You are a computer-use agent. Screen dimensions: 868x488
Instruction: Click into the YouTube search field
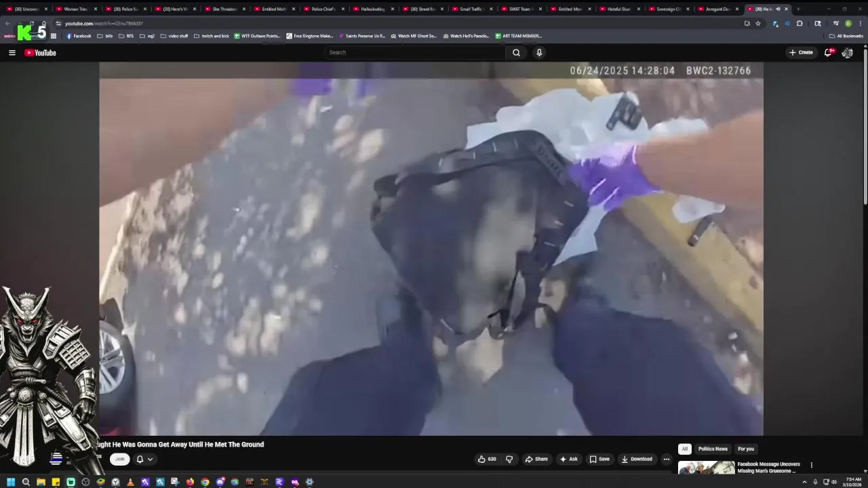tap(414, 52)
